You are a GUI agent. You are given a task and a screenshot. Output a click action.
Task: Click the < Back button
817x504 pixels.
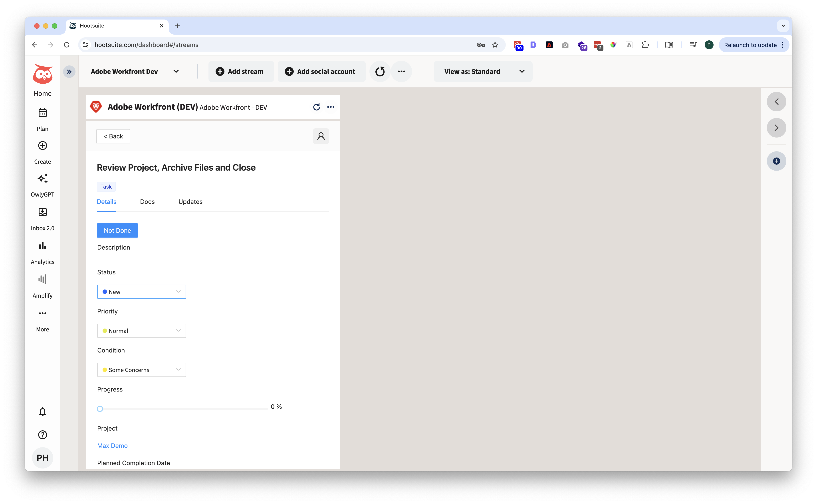113,136
